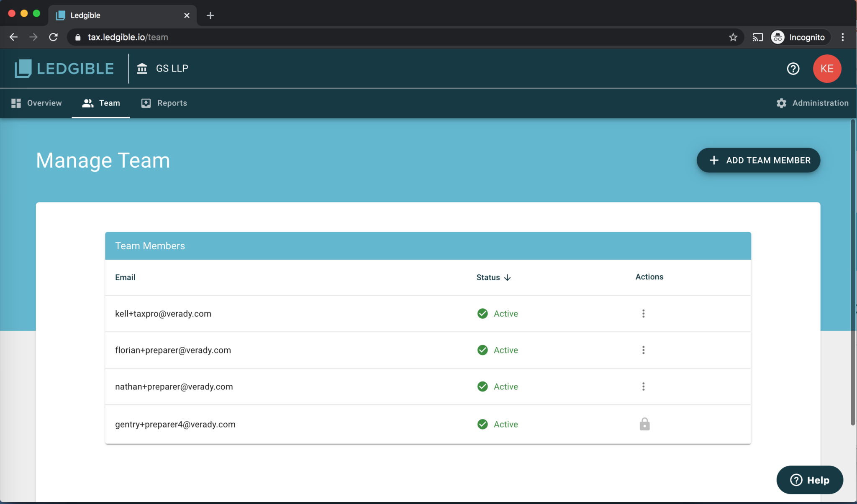Click the Administration gear icon
Viewport: 857px width, 504px height.
(781, 103)
